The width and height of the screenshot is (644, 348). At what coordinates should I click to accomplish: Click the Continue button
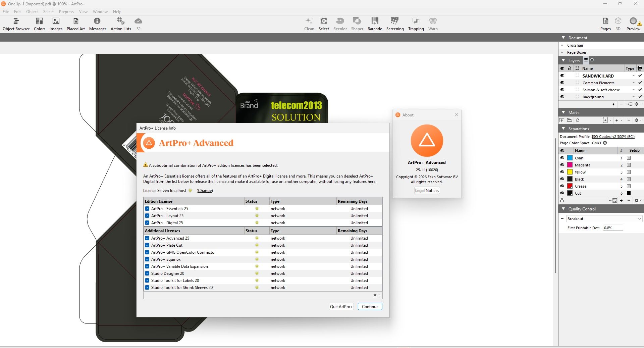coord(370,307)
